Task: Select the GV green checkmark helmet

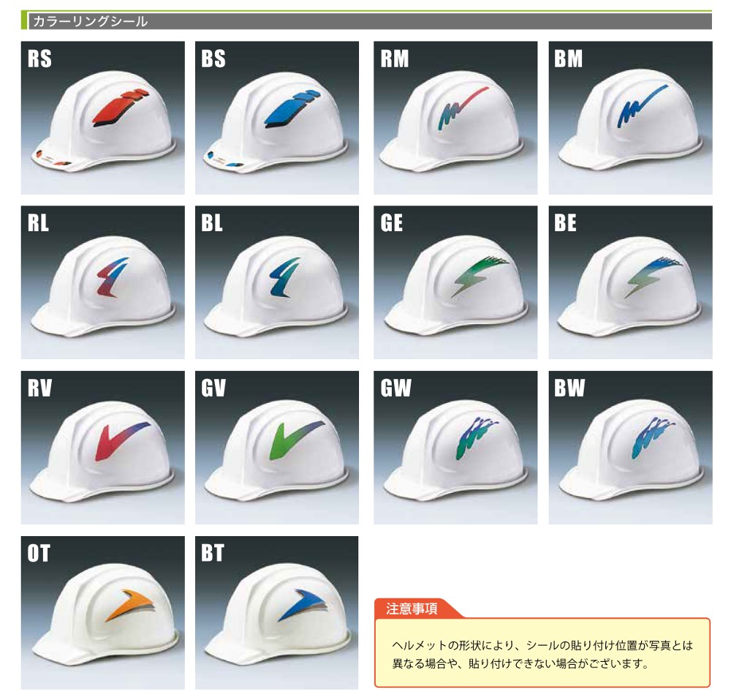Action: coord(277,447)
